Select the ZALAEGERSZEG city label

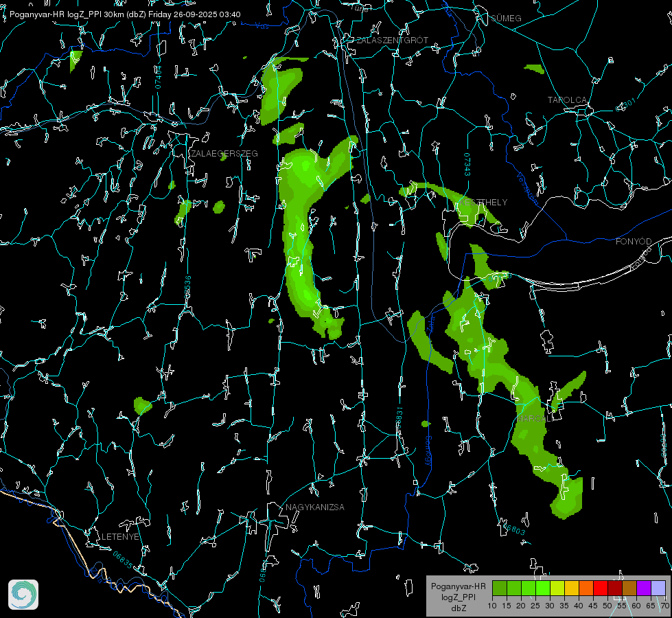tap(224, 153)
